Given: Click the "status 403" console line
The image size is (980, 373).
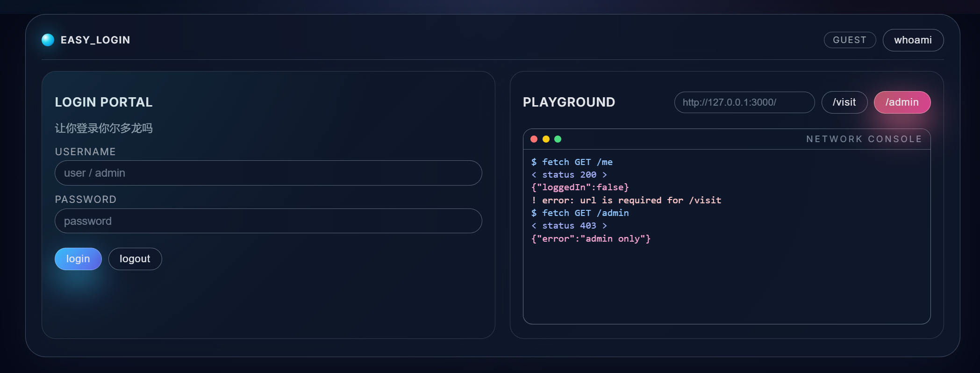Looking at the screenshot, I should point(569,226).
